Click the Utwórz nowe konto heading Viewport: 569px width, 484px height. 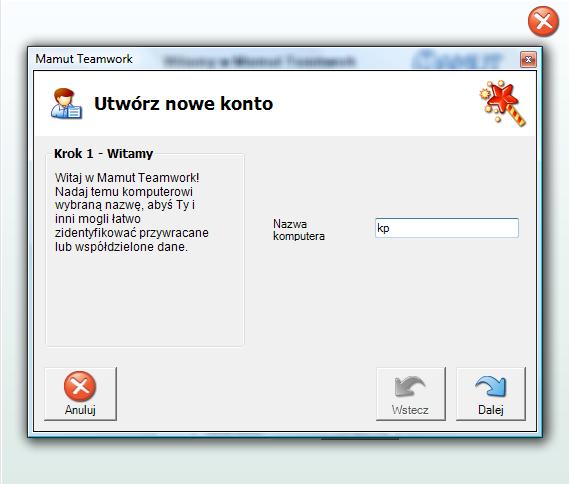(x=184, y=104)
